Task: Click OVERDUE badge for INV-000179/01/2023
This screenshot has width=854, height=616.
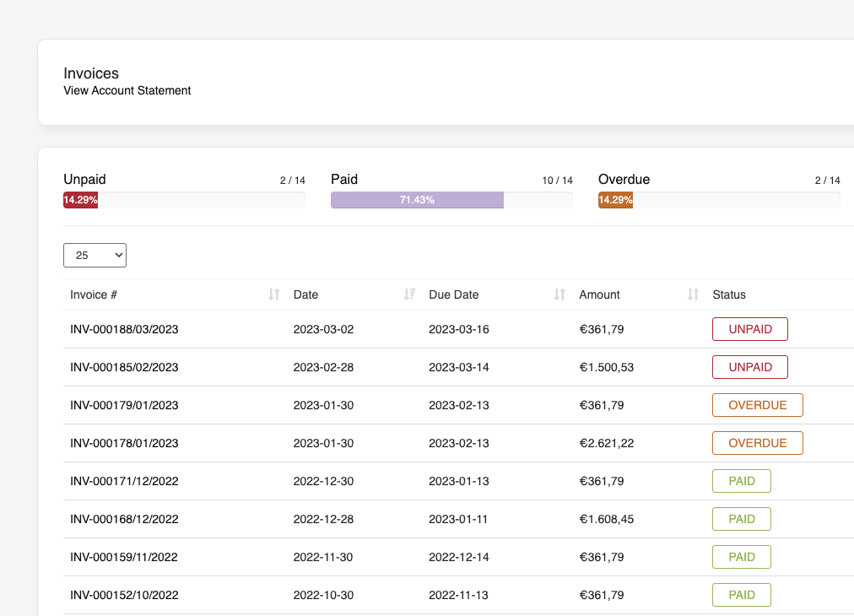Action: tap(758, 405)
